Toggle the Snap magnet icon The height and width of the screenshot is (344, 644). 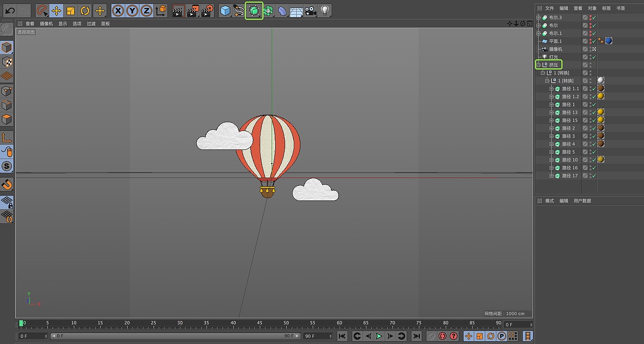pyautogui.click(x=7, y=184)
